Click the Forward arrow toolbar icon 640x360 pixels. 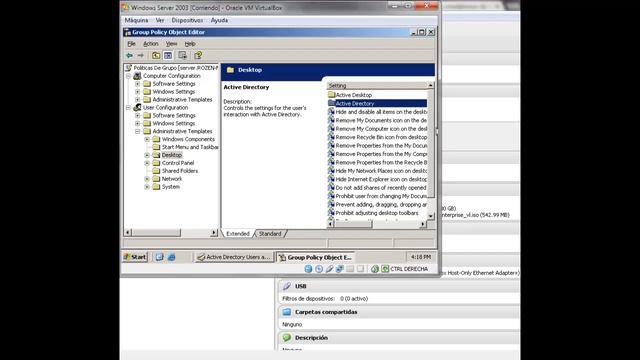(141, 56)
